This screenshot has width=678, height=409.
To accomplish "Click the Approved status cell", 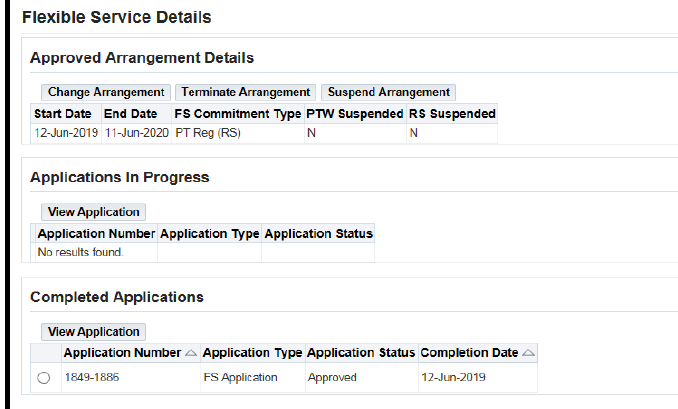I will 333,378.
